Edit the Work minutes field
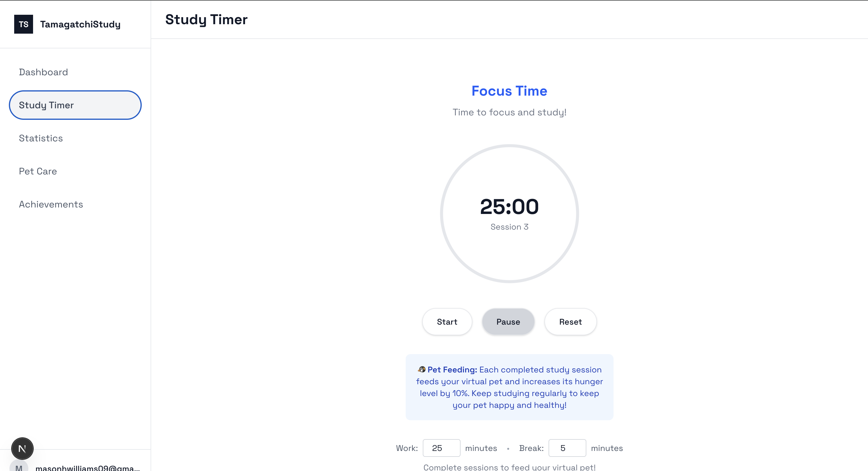The image size is (868, 471). point(441,448)
